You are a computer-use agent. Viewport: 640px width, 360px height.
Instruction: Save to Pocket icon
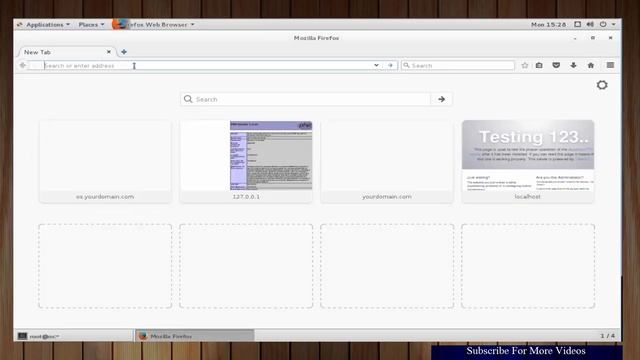556,65
